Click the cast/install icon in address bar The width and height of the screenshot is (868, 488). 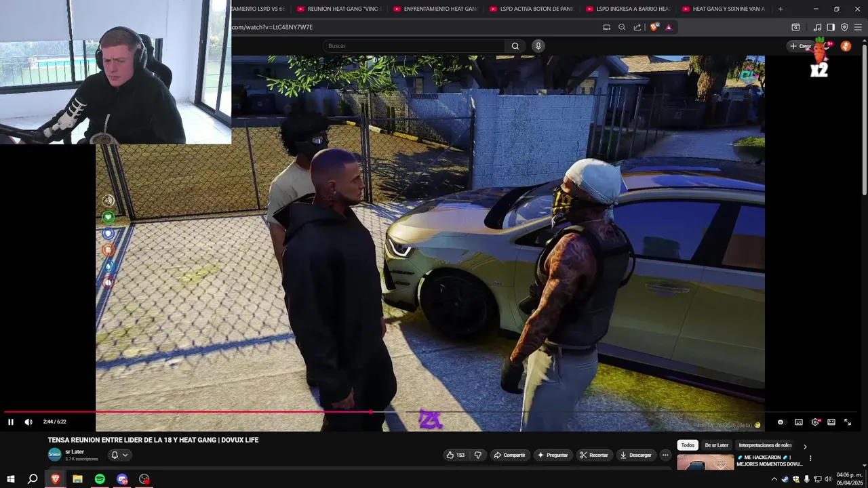tap(607, 27)
